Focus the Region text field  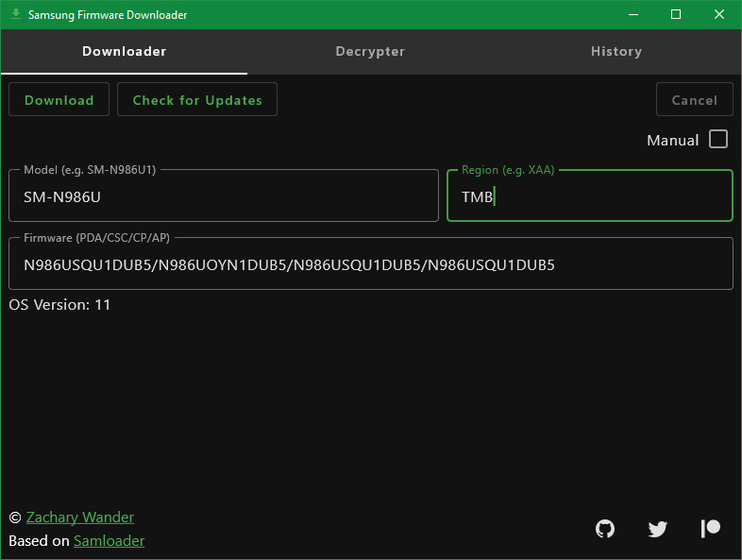pos(589,196)
